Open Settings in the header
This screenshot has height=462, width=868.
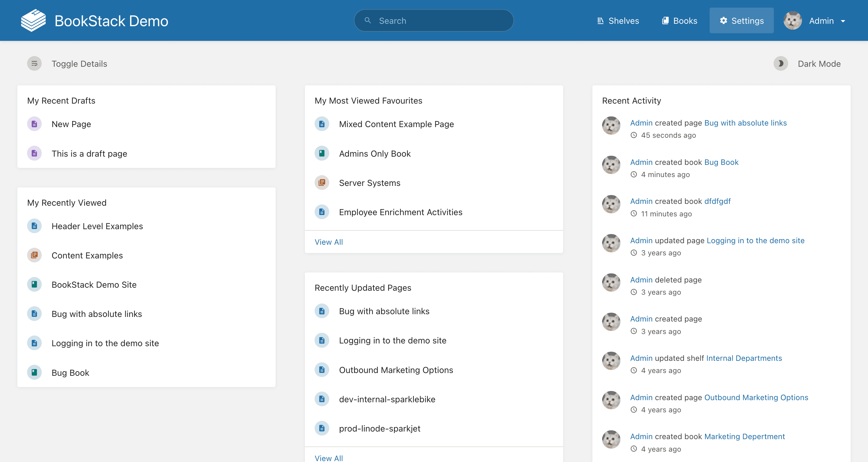(742, 21)
